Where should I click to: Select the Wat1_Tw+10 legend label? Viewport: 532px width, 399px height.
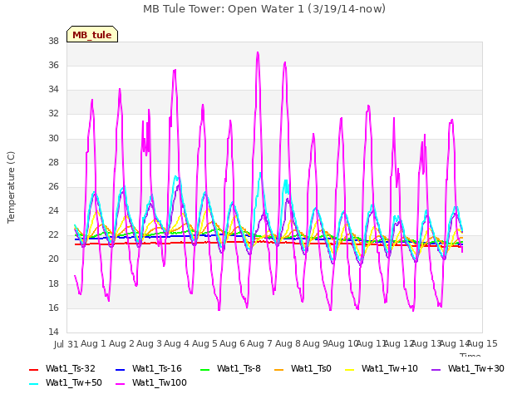[x=390, y=369]
